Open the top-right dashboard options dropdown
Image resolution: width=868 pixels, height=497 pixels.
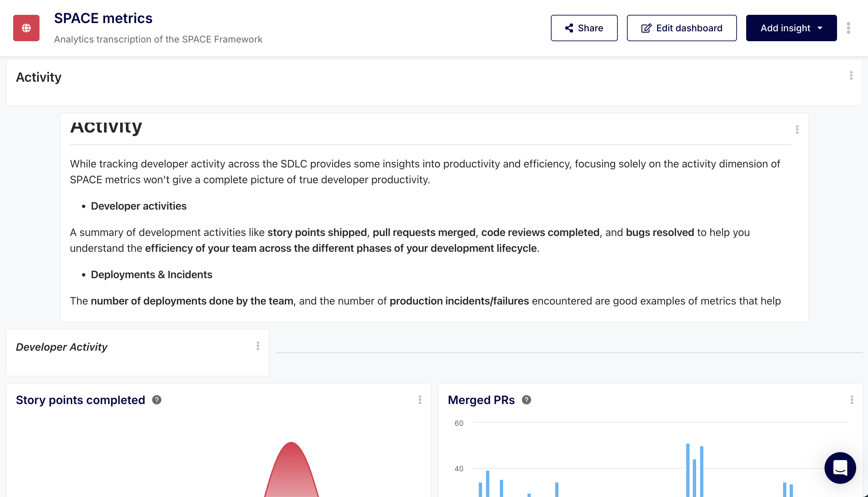point(849,28)
